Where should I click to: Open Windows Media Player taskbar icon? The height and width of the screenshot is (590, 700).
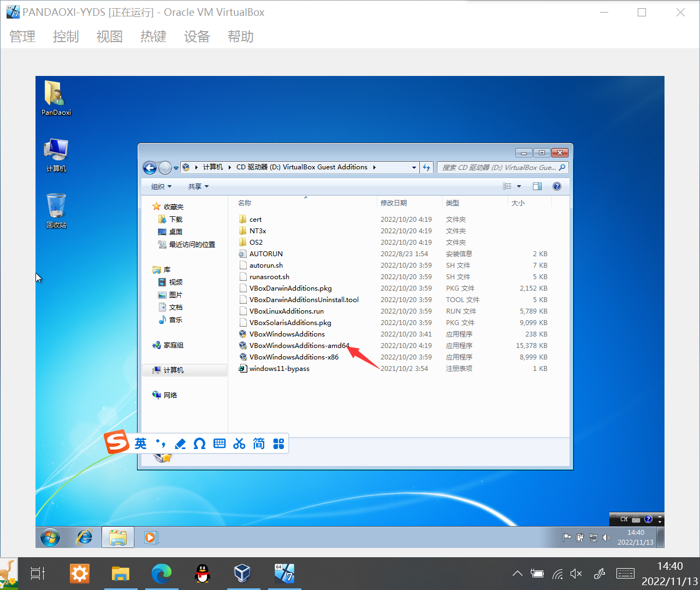pyautogui.click(x=150, y=538)
